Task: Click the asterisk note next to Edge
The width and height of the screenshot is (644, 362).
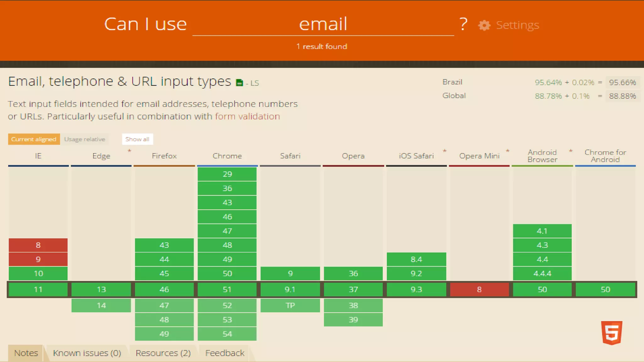Action: 129,151
